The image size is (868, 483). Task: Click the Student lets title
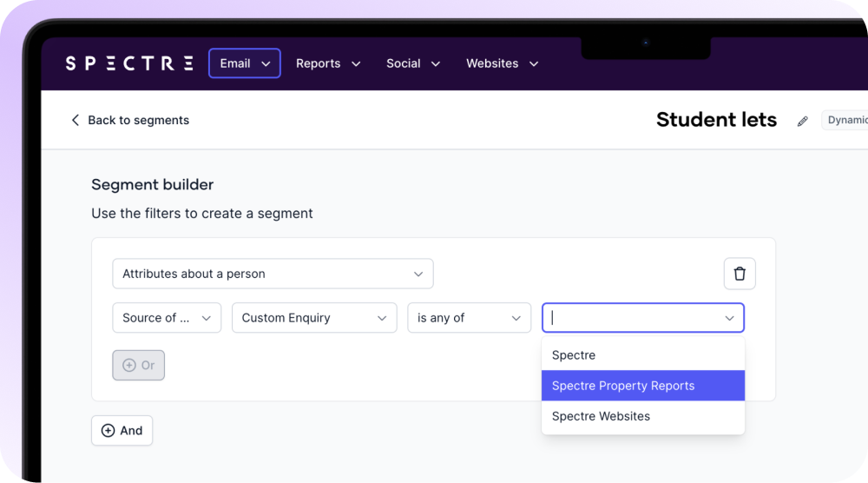(716, 120)
